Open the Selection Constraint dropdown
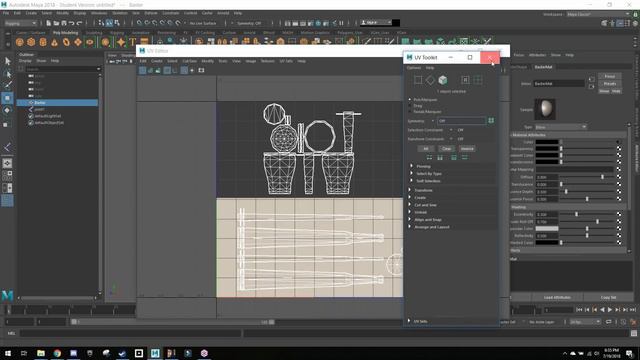Screen dimensions: 640x360 451,130
